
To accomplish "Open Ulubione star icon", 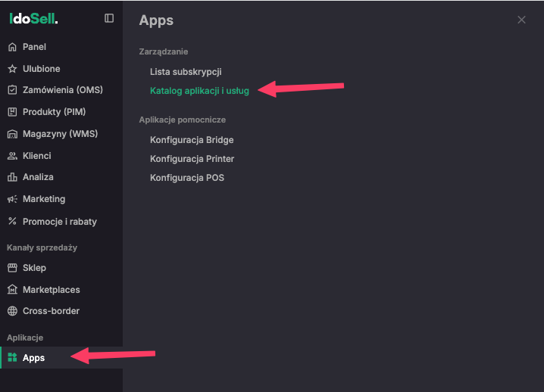I will tap(12, 69).
